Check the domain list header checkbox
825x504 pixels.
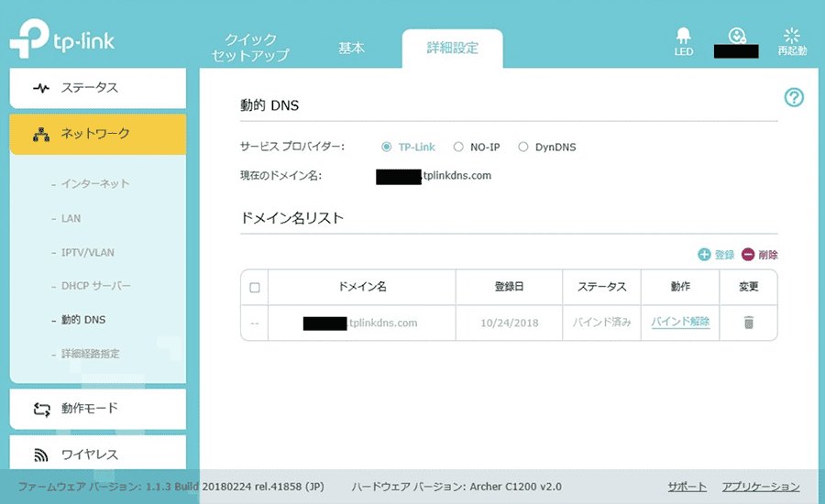(x=255, y=287)
